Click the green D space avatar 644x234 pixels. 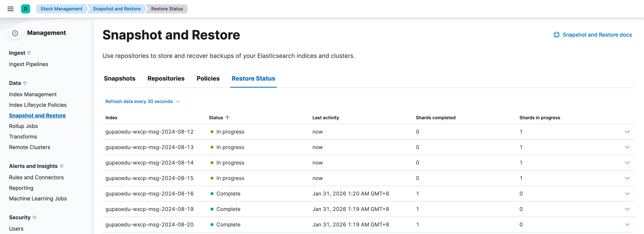point(25,9)
